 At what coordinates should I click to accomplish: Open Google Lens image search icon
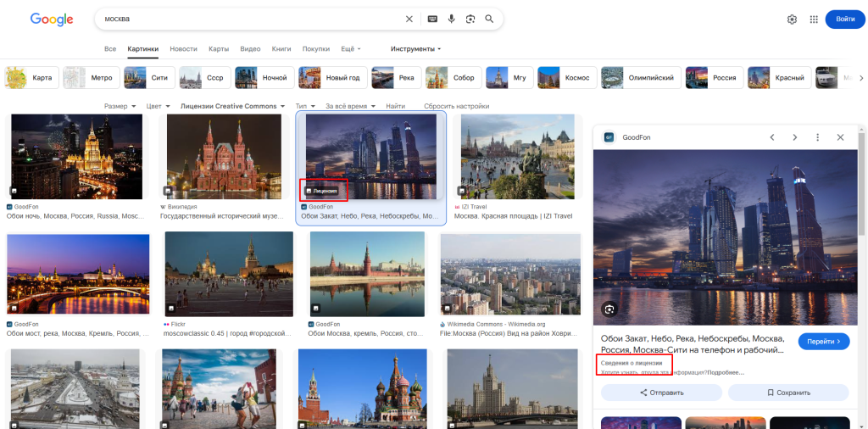(x=470, y=19)
